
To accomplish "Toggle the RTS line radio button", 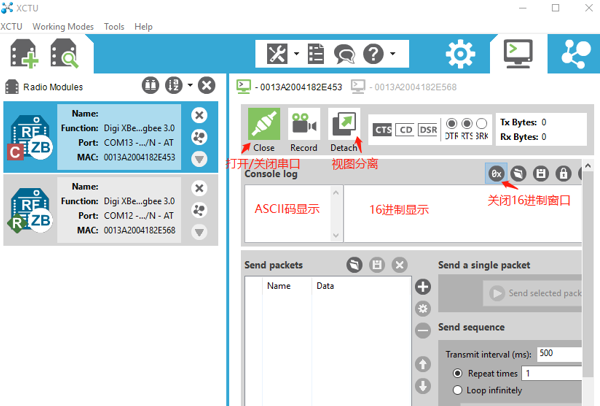I will (x=467, y=124).
